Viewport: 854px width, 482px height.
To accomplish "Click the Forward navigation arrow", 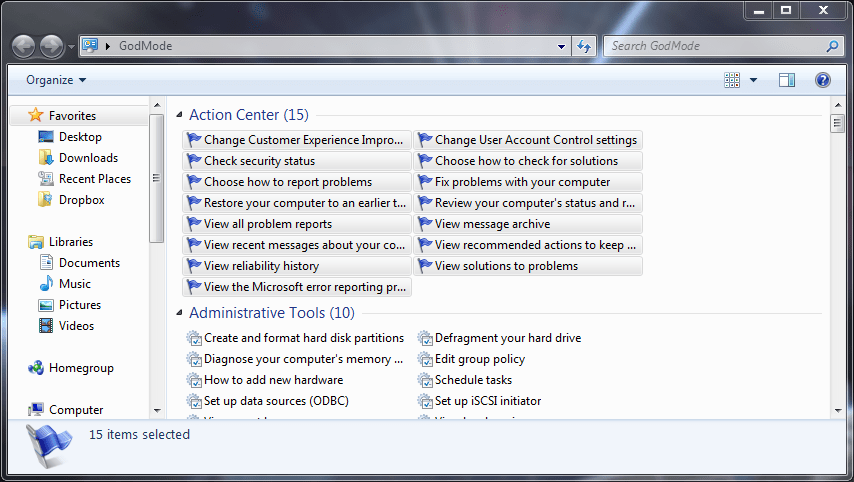I will tap(52, 47).
